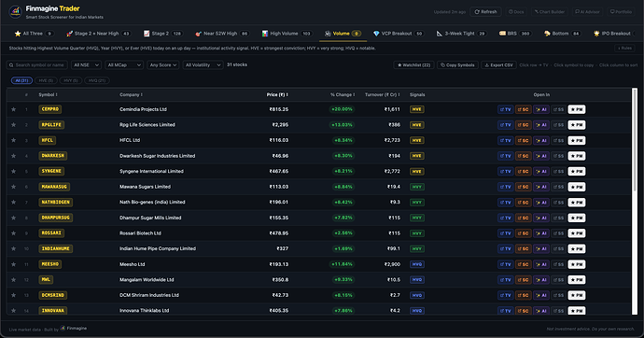Toggle watchlist star for SYNGENE
This screenshot has height=338, width=644.
pos(14,171)
